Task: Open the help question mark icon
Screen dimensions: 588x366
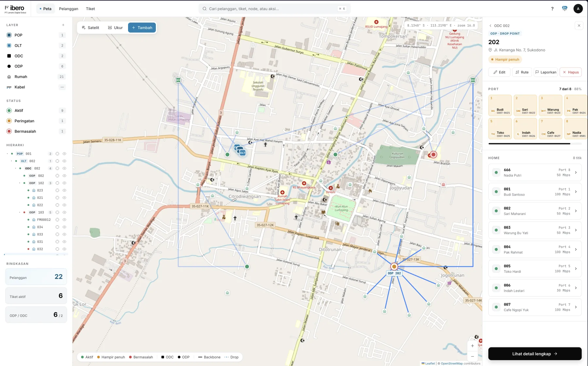Action: pyautogui.click(x=552, y=9)
